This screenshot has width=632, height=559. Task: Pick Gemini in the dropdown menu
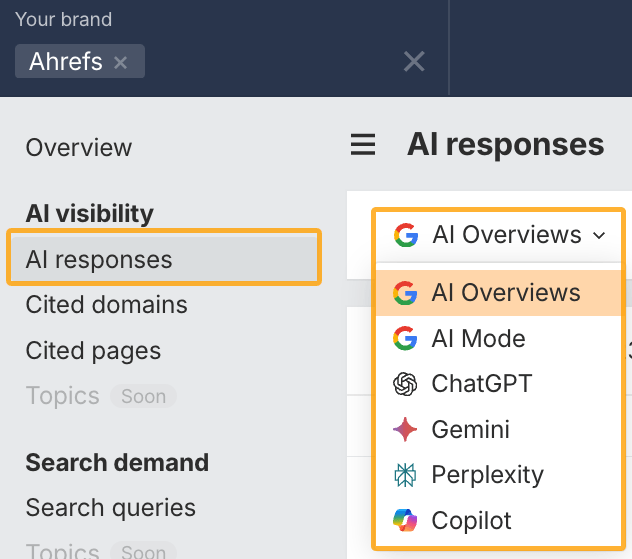tap(470, 430)
